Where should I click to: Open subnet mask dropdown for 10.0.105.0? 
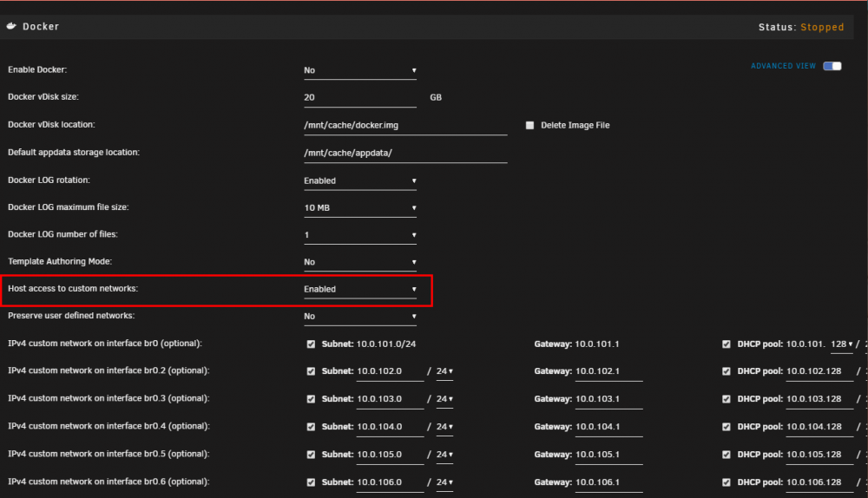(x=444, y=455)
